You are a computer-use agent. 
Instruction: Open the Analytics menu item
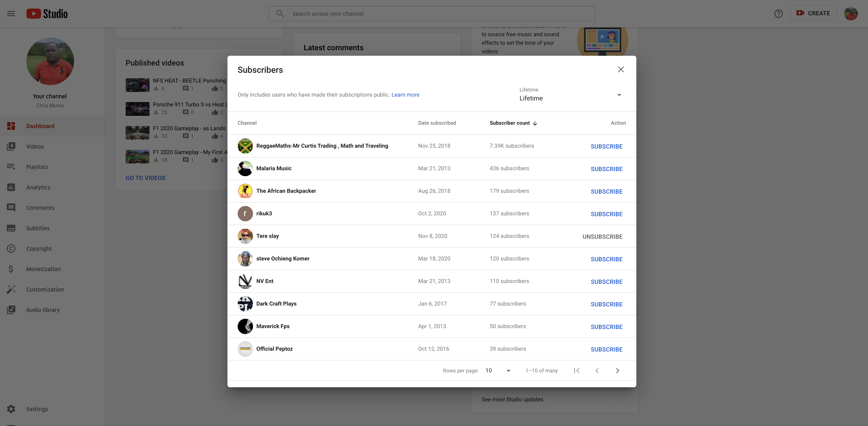pos(52,187)
